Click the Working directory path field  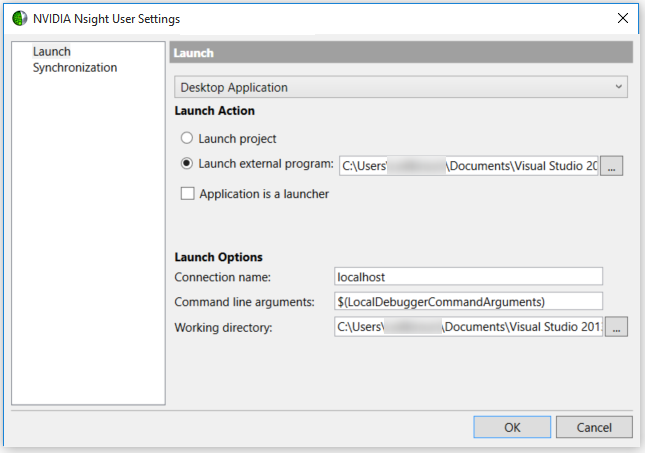coord(469,327)
